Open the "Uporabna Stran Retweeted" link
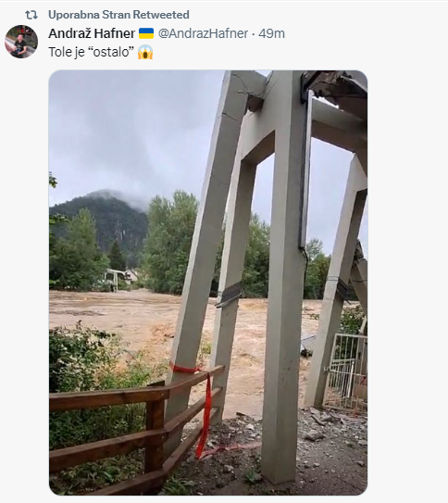448x503 pixels. coord(118,15)
